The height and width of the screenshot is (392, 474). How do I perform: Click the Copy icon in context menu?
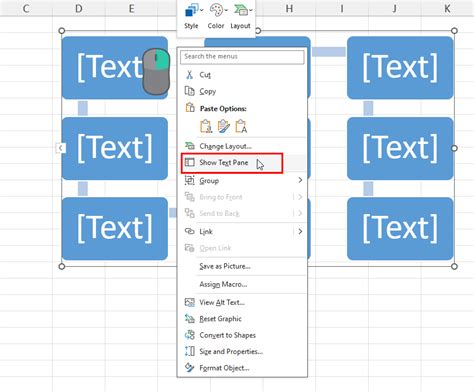(x=190, y=91)
